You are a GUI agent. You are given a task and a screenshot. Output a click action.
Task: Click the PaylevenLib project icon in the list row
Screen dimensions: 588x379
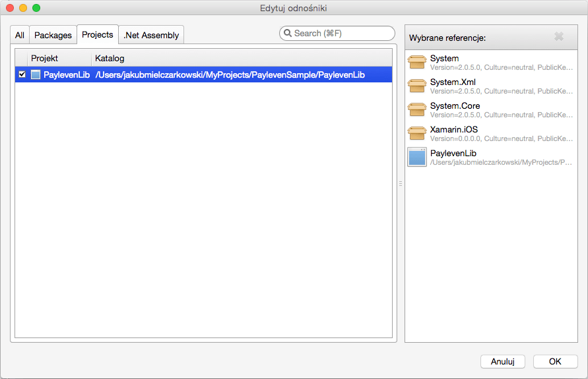pos(36,74)
